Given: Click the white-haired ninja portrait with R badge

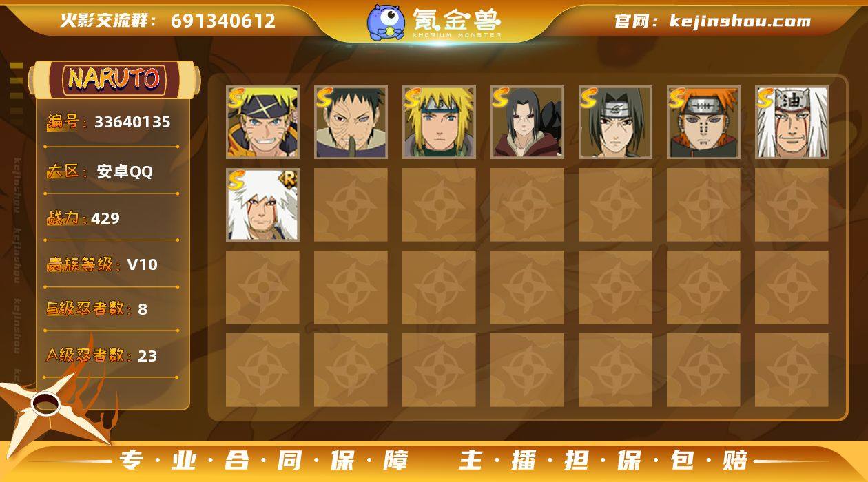Looking at the screenshot, I should (262, 205).
